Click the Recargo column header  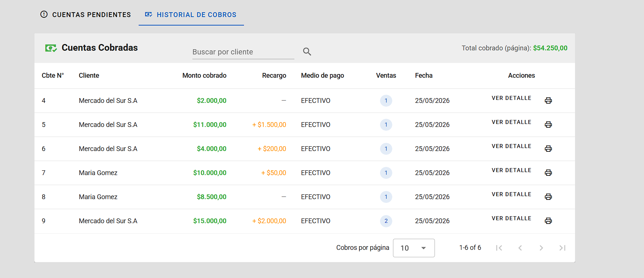point(274,76)
